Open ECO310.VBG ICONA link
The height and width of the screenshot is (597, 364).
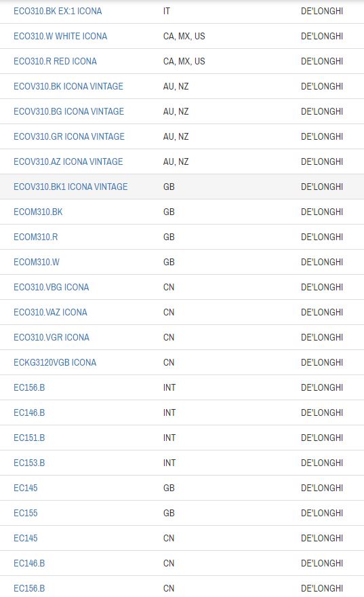(x=52, y=288)
